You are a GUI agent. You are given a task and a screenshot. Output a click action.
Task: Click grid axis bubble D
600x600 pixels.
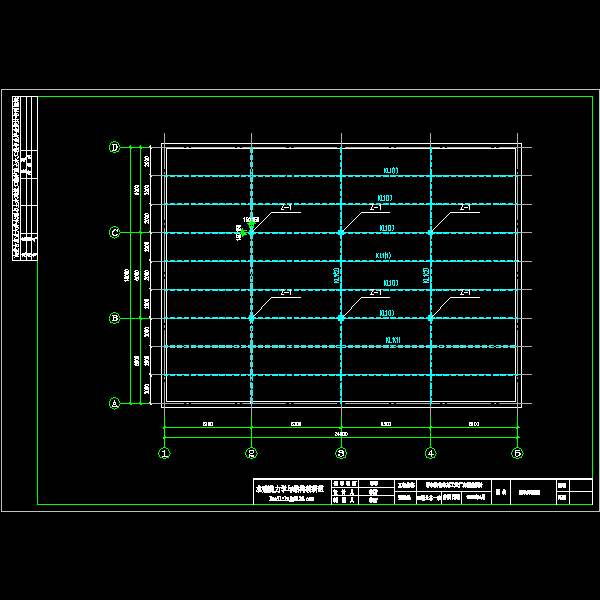[114, 148]
